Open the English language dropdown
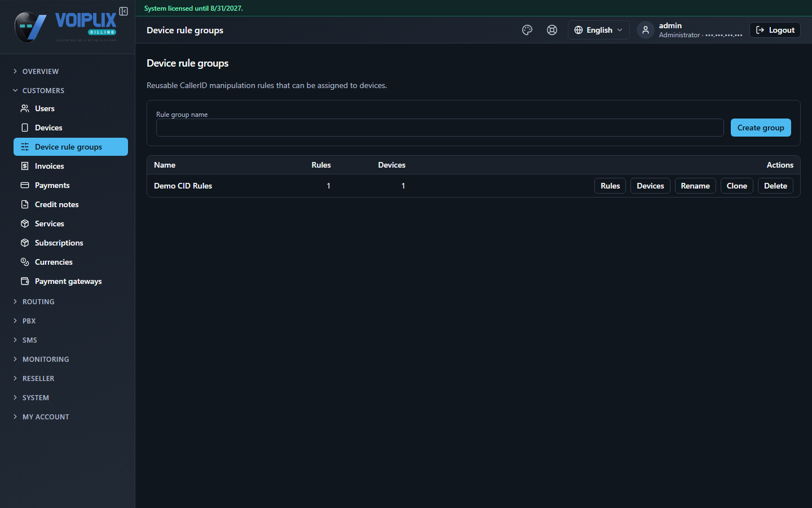Image resolution: width=812 pixels, height=508 pixels. (598, 30)
